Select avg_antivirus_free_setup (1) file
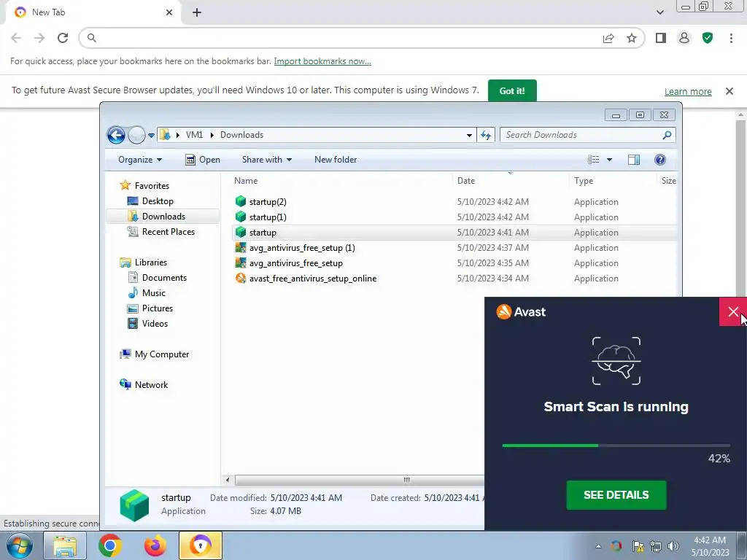Image resolution: width=747 pixels, height=560 pixels. 302,248
